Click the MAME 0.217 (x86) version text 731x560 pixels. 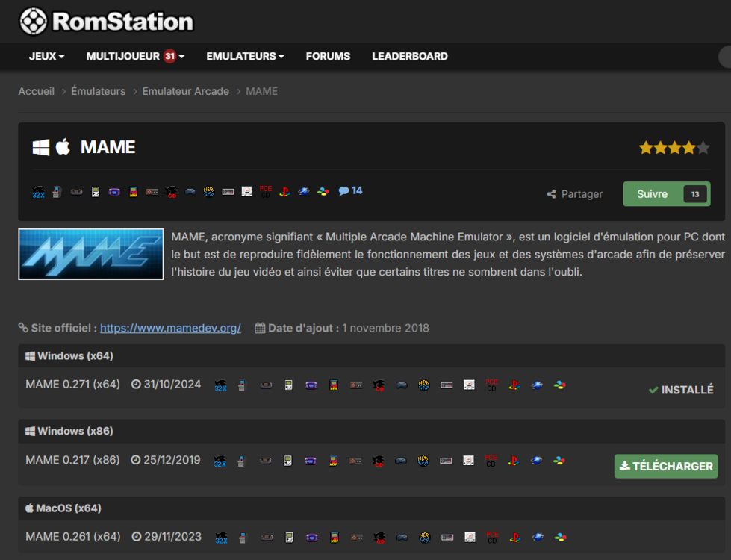72,460
